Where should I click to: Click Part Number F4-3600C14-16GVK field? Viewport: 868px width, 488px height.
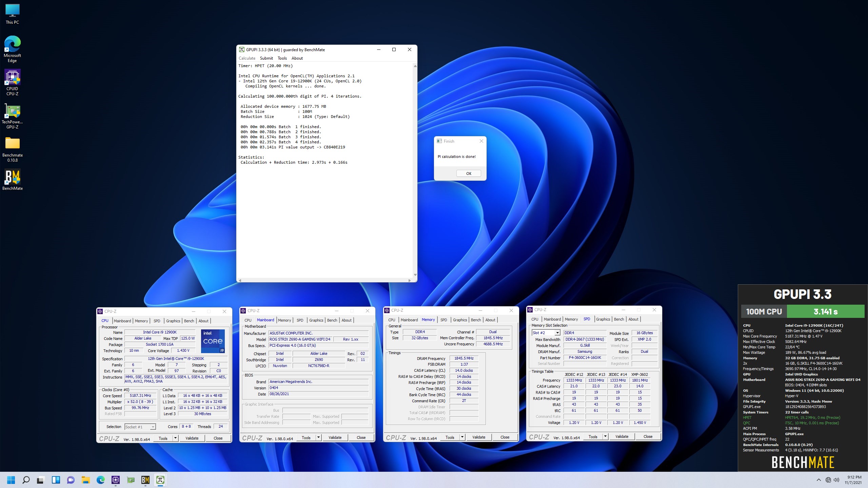[585, 358]
